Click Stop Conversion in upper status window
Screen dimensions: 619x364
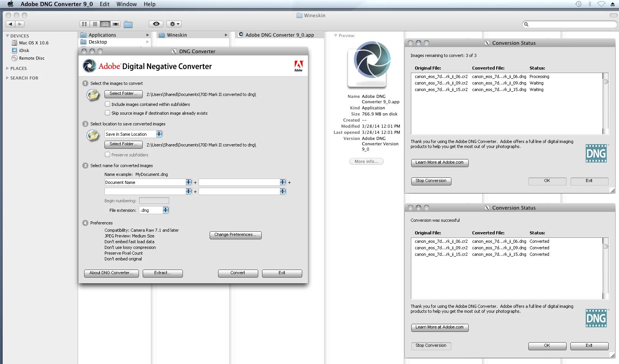(x=431, y=181)
